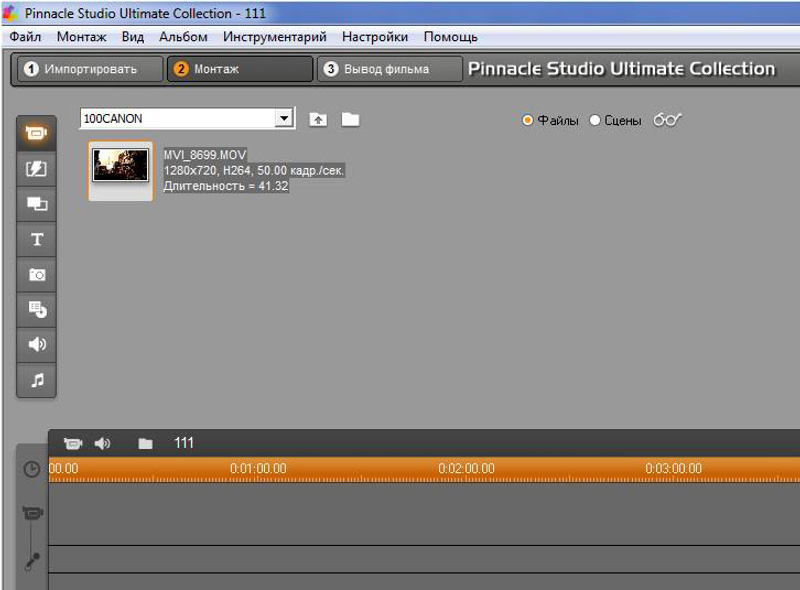Viewport: 800px width, 590px height.
Task: Open the Sound effects speaker tab
Action: pyautogui.click(x=36, y=344)
